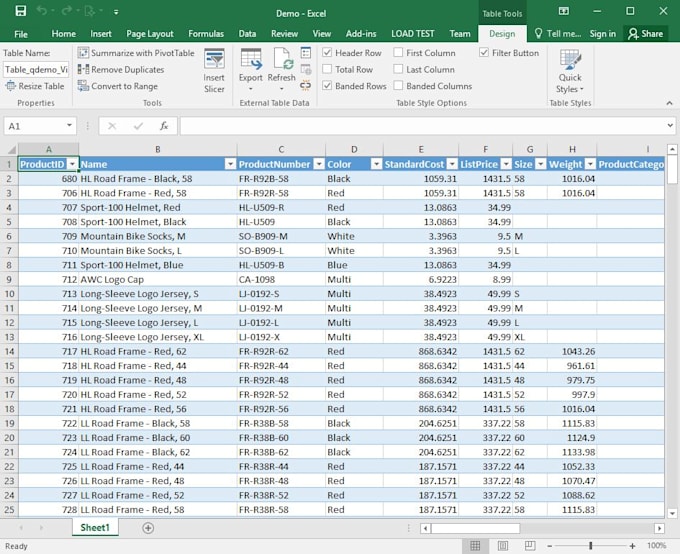Viewport: 680px width, 554px height.
Task: Toggle the Banded Rows checkbox
Action: point(327,85)
